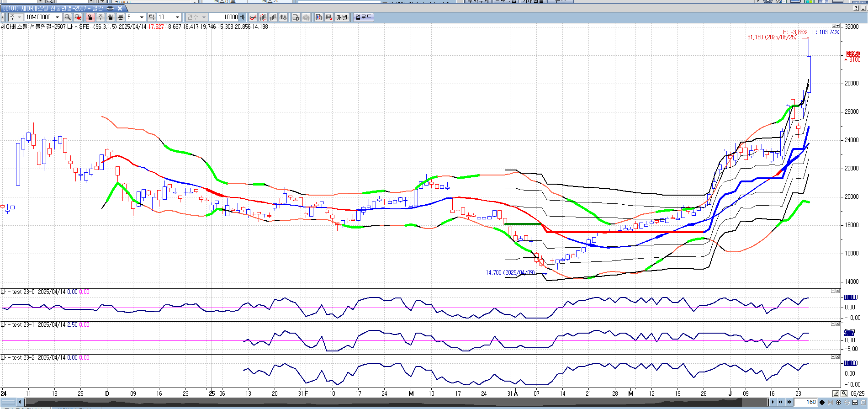
Task: Click the 업로드 upload button
Action: click(x=363, y=17)
